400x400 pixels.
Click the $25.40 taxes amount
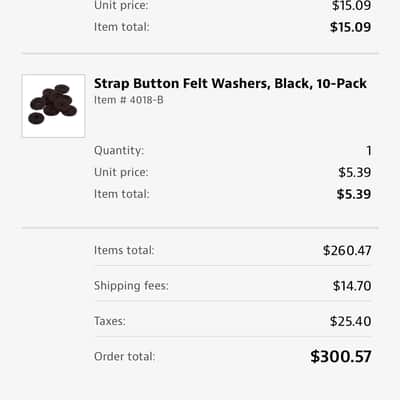tap(350, 321)
